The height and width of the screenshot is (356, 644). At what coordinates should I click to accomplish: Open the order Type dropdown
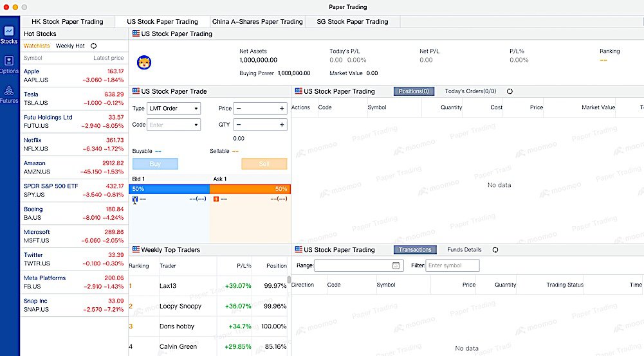coord(174,109)
